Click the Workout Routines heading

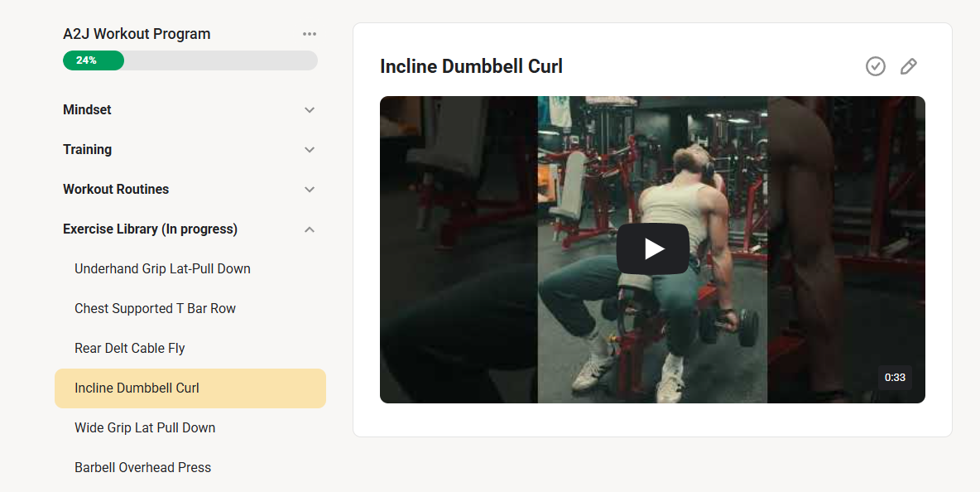point(116,190)
